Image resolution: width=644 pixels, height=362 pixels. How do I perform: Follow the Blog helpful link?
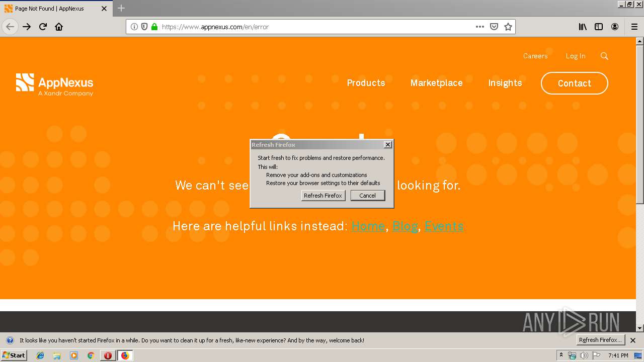[405, 226]
